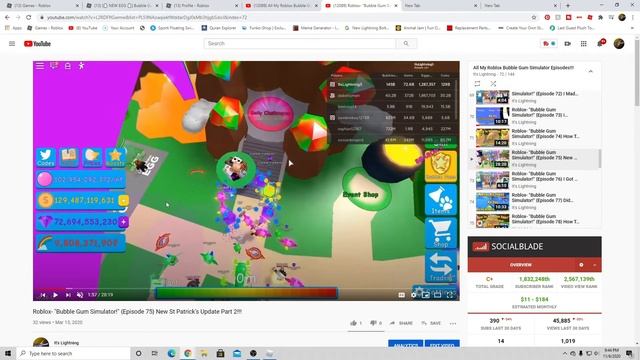Open Episode 73 playlist video

[534, 116]
